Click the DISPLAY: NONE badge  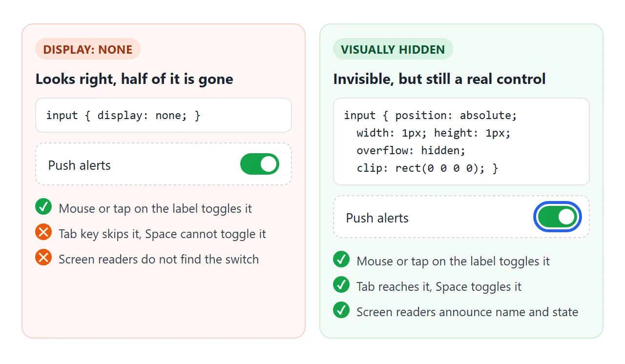pos(88,49)
